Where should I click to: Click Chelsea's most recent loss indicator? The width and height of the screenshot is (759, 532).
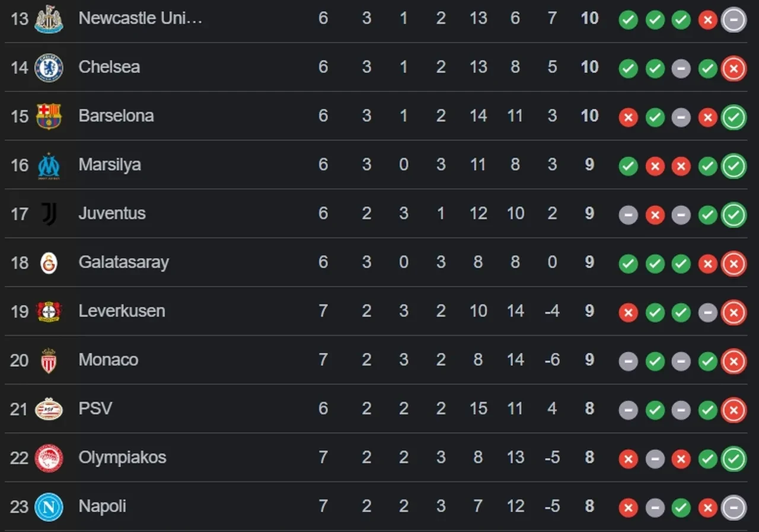tap(734, 68)
